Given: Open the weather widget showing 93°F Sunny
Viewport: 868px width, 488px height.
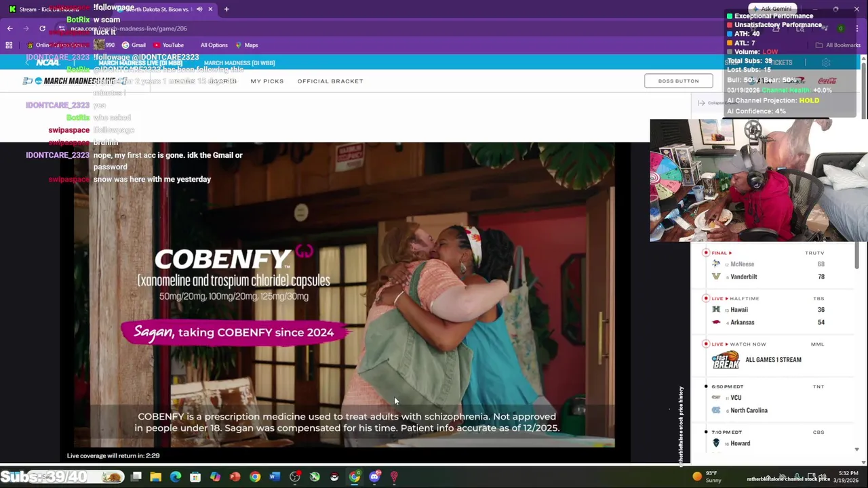Looking at the screenshot, I should tap(707, 476).
